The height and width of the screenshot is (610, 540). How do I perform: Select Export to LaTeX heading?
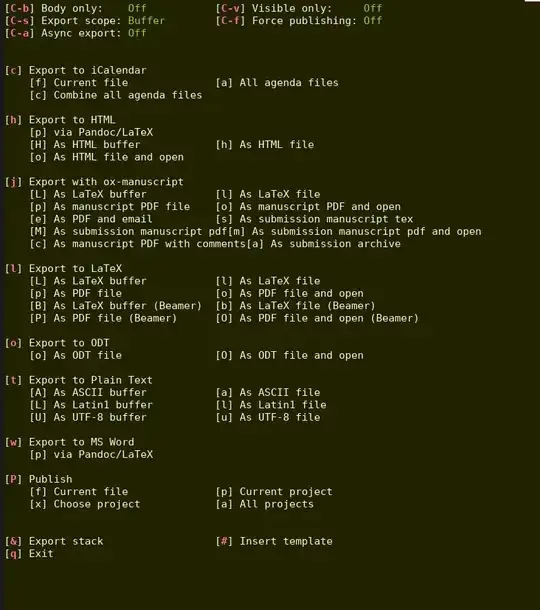coord(63,268)
